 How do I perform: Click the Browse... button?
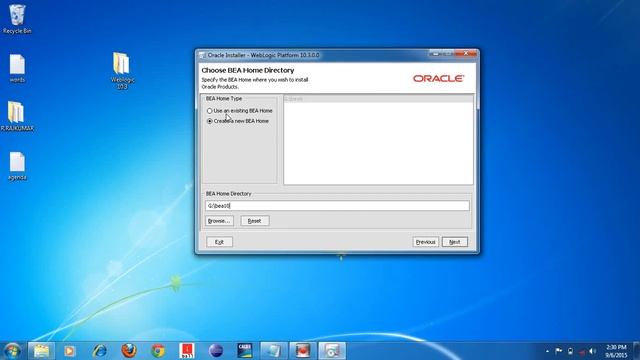pyautogui.click(x=219, y=221)
